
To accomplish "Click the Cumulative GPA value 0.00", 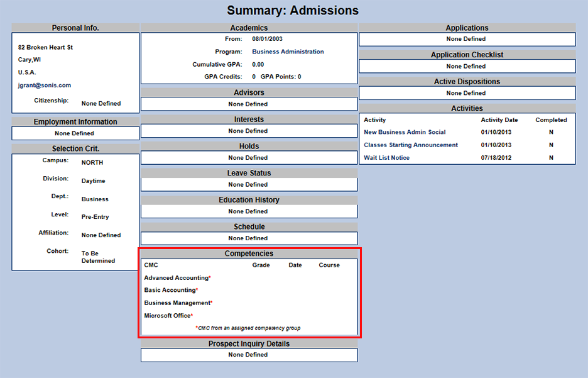I will pos(258,65).
